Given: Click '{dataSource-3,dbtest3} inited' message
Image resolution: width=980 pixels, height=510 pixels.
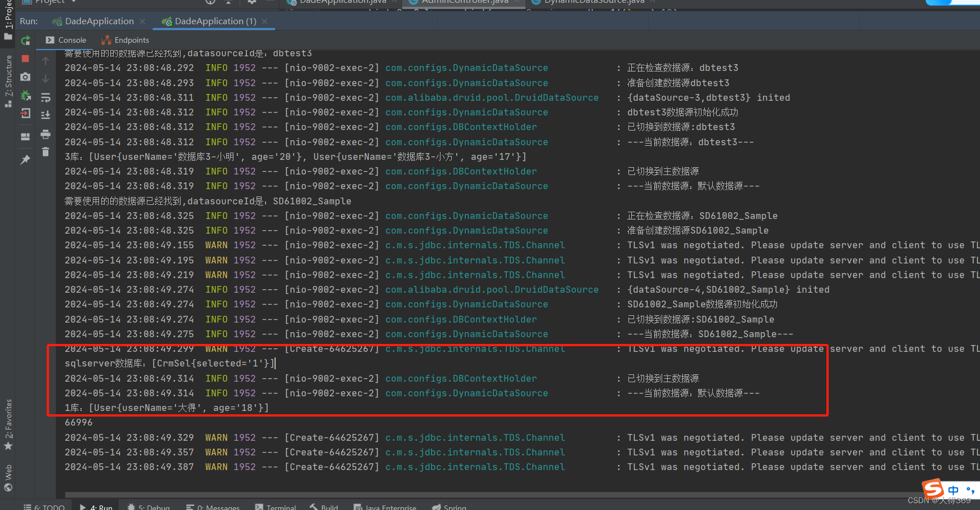Looking at the screenshot, I should click(x=708, y=98).
